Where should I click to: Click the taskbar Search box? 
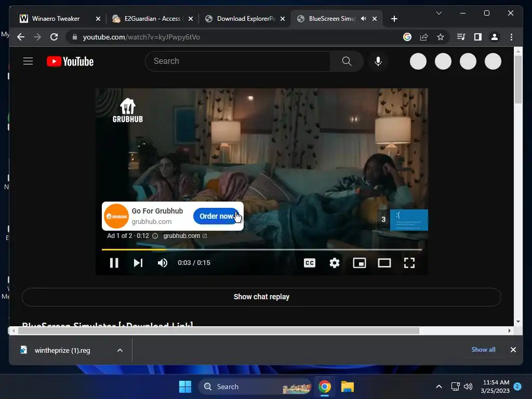255,387
